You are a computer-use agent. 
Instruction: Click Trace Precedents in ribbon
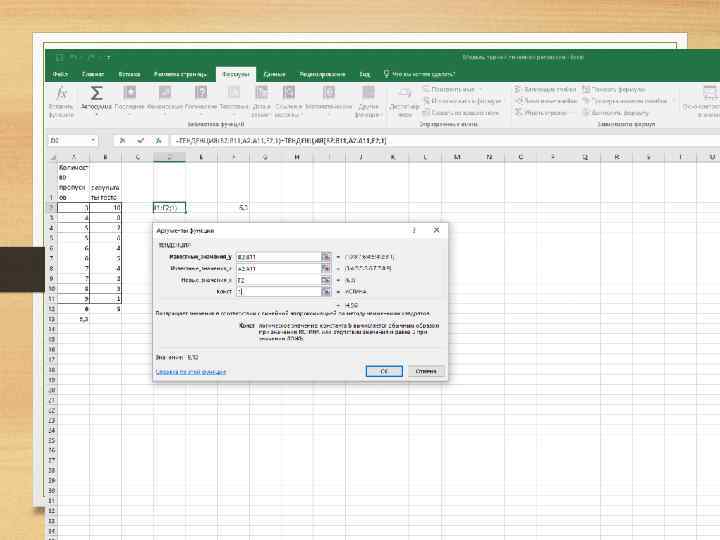tap(546, 89)
